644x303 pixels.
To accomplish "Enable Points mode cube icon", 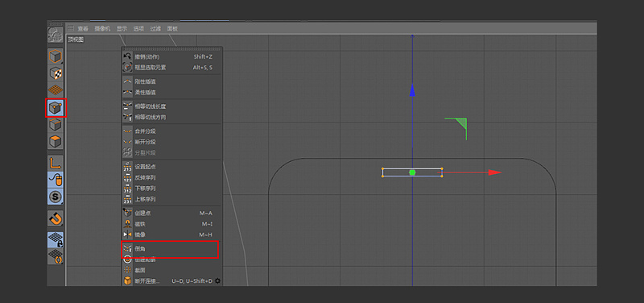I will 55,108.
